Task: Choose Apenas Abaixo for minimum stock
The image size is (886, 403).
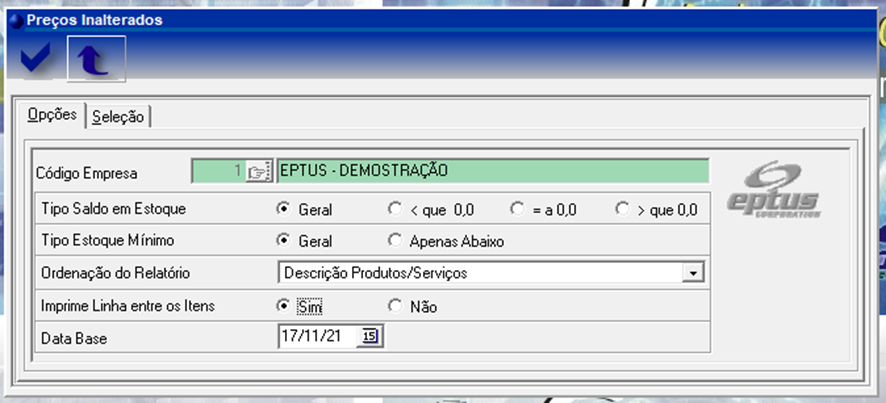Action: (395, 241)
